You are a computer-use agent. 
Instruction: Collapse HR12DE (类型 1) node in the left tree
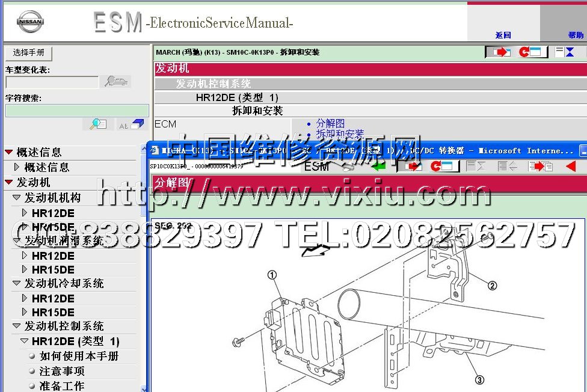point(24,341)
